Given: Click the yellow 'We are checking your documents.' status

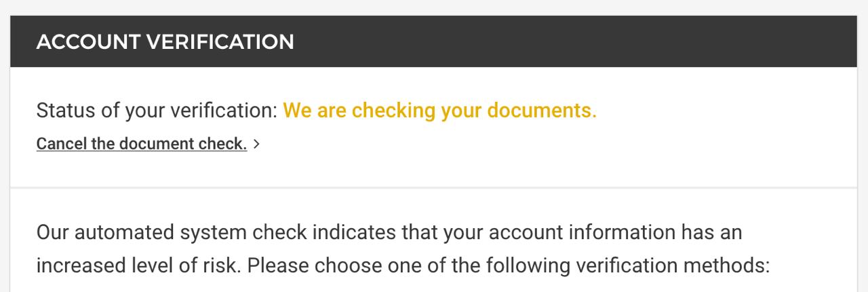Looking at the screenshot, I should coord(439,110).
